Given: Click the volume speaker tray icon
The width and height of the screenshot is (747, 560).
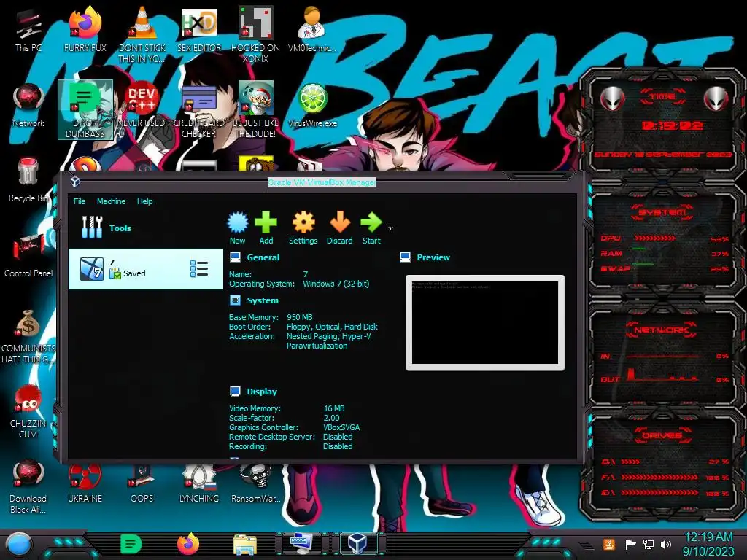Looking at the screenshot, I should 666,544.
